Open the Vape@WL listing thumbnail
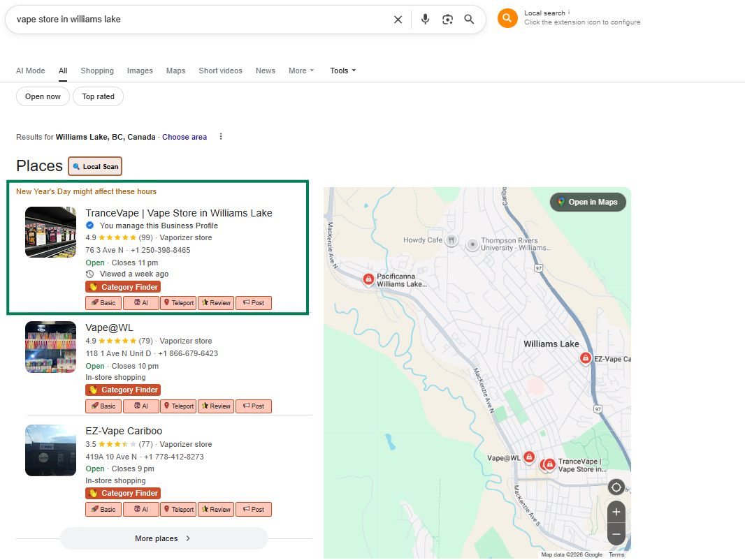The width and height of the screenshot is (745, 560). (x=50, y=347)
